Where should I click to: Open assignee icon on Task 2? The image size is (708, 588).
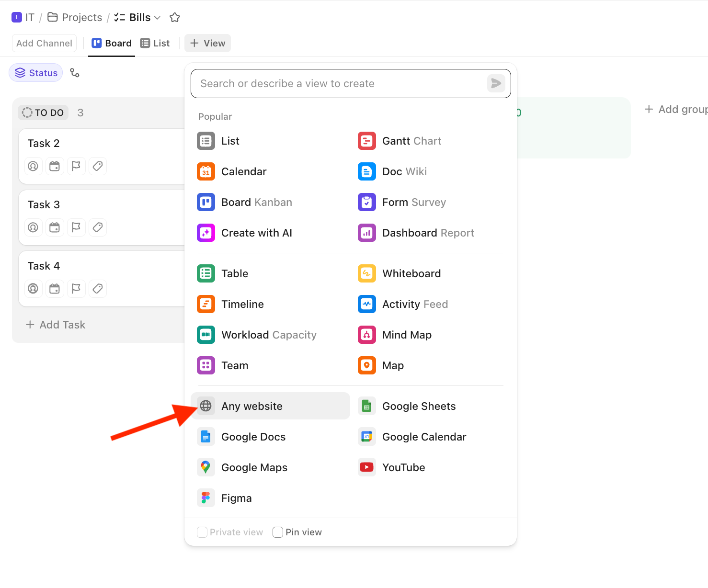(33, 166)
